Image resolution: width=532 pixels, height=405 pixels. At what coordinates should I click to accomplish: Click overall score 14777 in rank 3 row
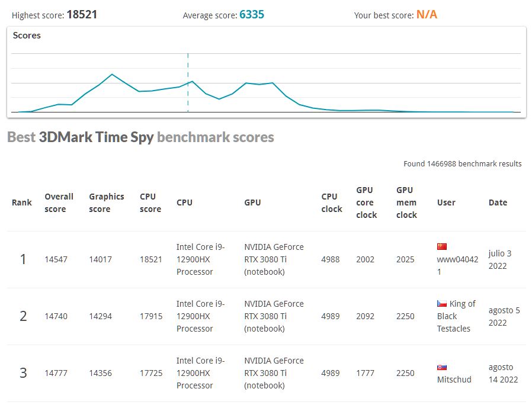[56, 373]
